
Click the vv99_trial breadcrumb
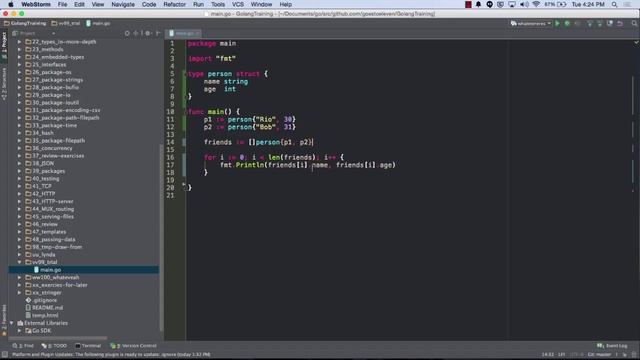(66, 24)
